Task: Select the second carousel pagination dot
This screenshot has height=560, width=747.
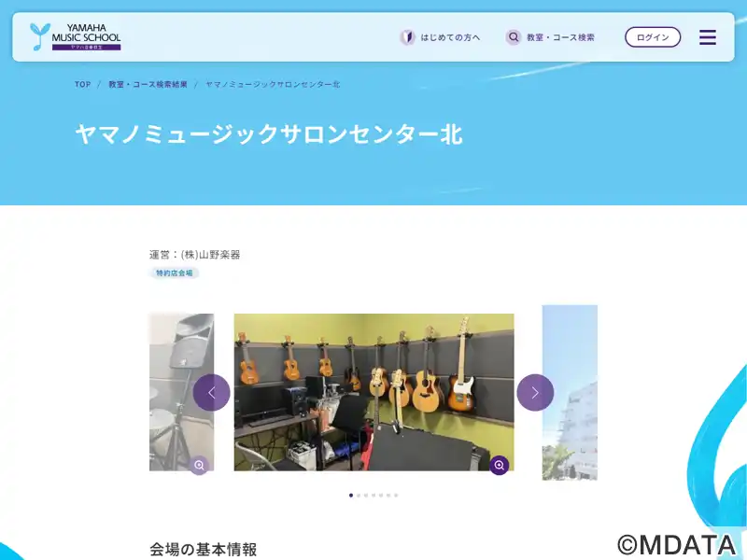Action: 359,496
